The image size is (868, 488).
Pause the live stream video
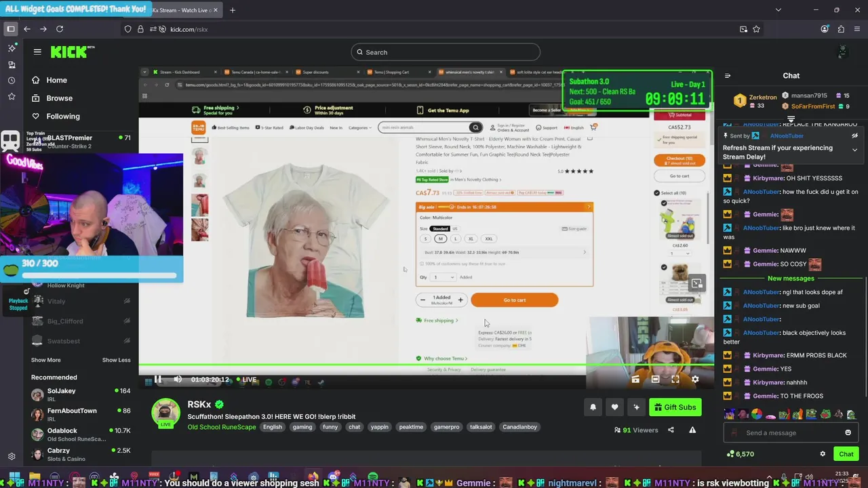[x=157, y=380]
